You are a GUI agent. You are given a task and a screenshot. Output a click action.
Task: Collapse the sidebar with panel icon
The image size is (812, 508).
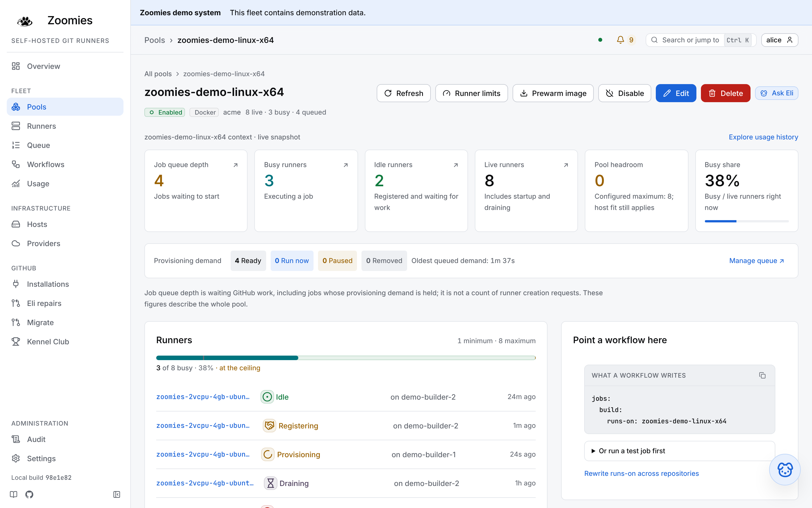click(x=117, y=494)
